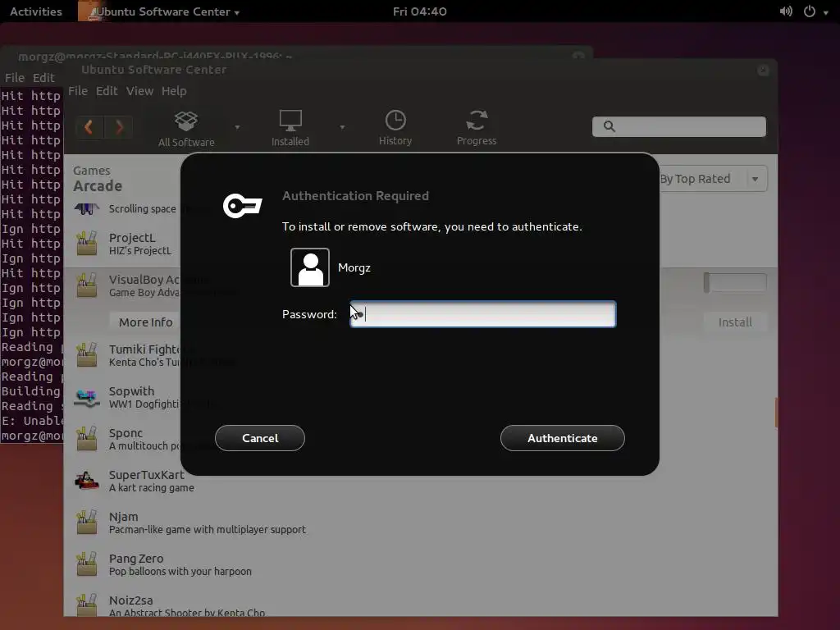Click the Sopwith game icon
The width and height of the screenshot is (840, 630).
tap(87, 398)
